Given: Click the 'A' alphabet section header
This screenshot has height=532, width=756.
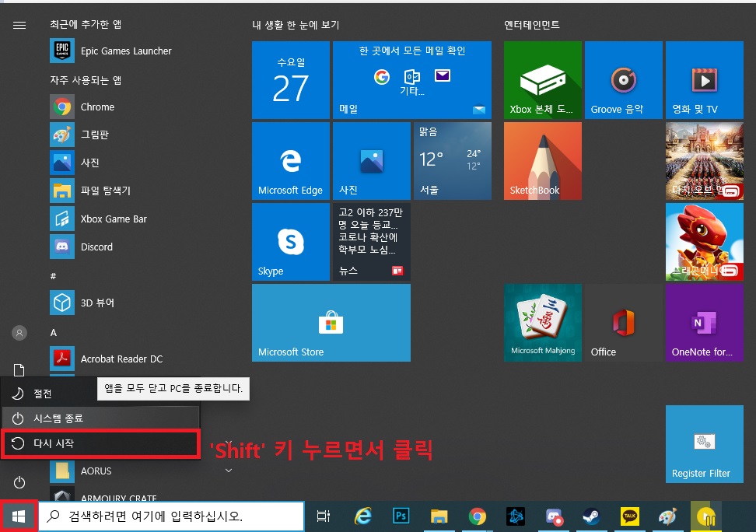Looking at the screenshot, I should click(54, 333).
